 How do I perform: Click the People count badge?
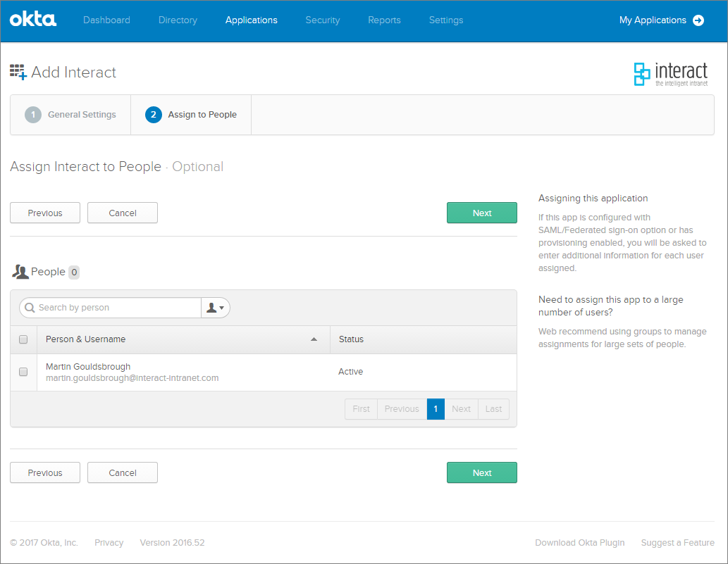(74, 272)
